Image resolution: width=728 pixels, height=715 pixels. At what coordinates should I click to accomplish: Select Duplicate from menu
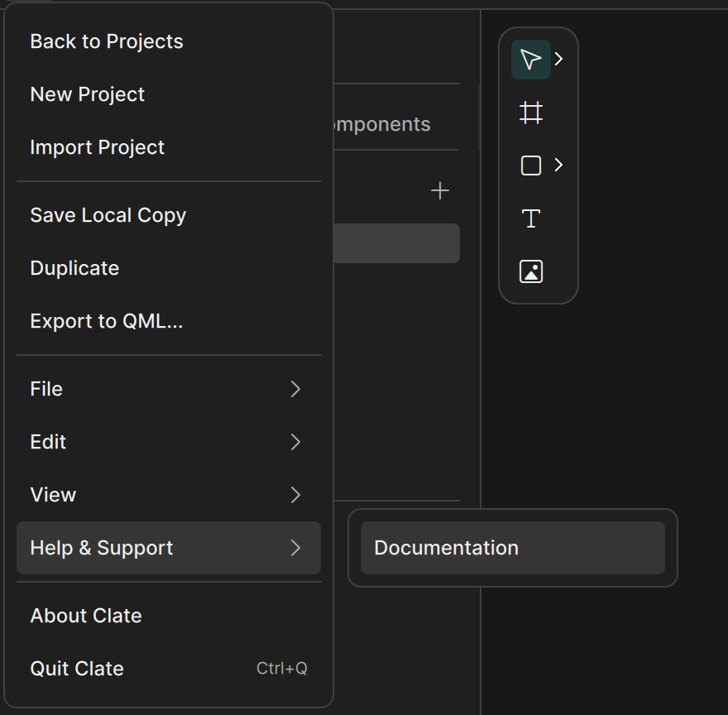pyautogui.click(x=169, y=268)
